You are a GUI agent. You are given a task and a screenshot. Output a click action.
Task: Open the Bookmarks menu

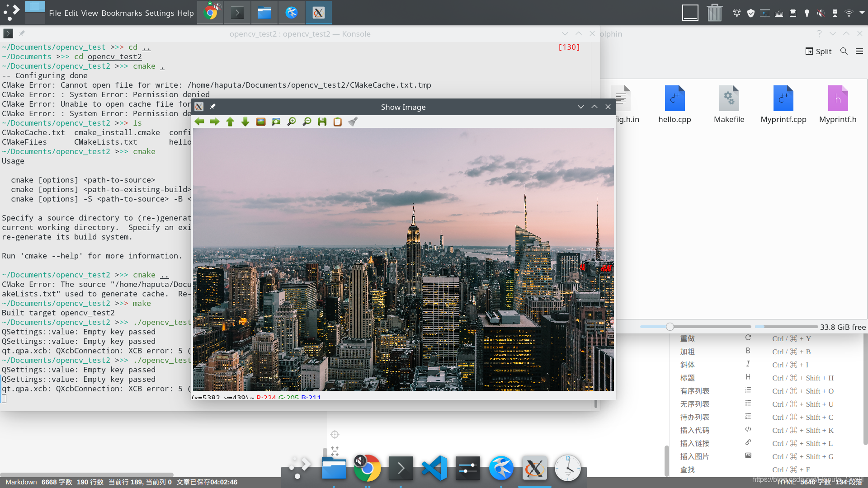tap(122, 13)
